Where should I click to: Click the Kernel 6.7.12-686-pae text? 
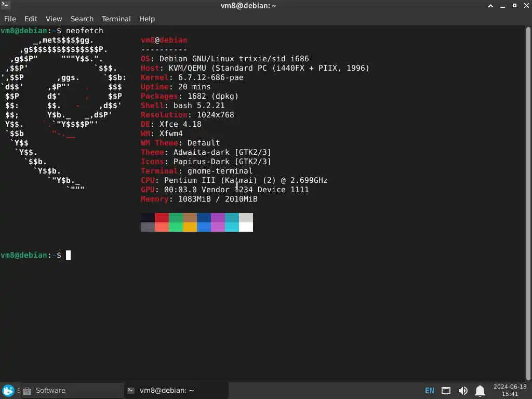(192, 77)
